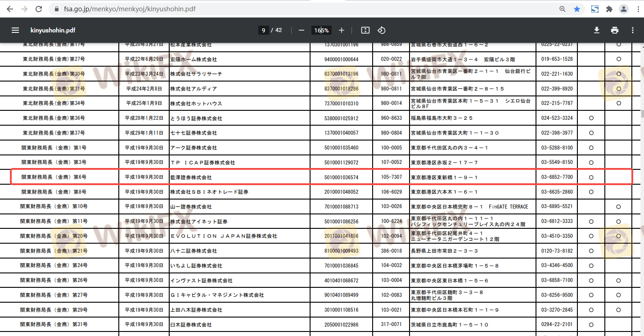Click the page number input field
Screen dimensions: 644x336
coord(264,30)
